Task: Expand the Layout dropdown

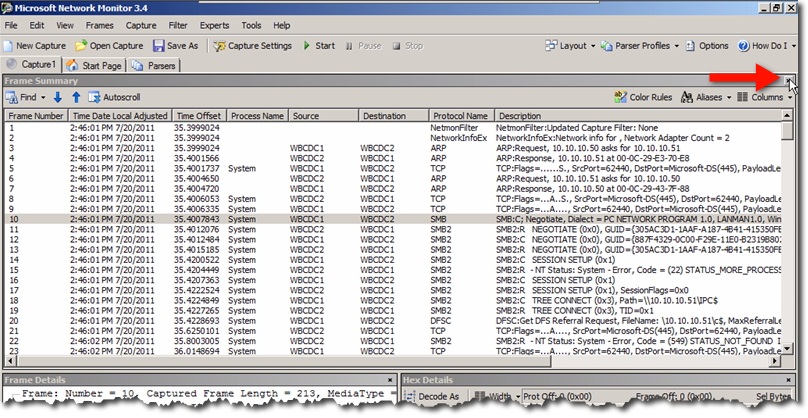Action: click(571, 46)
